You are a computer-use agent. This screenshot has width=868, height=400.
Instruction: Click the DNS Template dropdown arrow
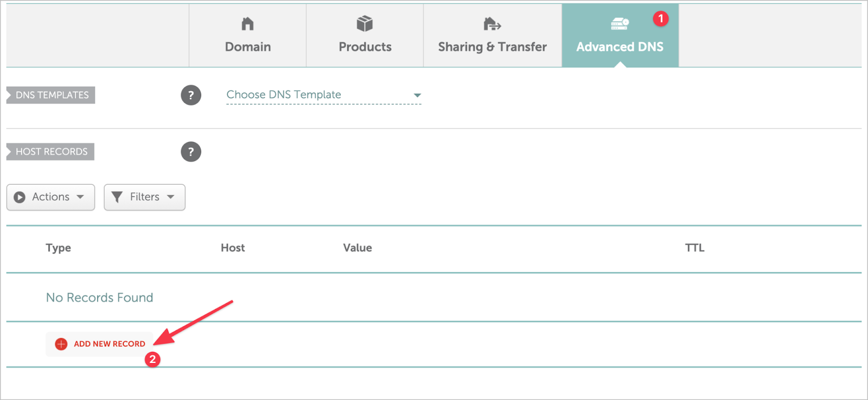(x=417, y=95)
